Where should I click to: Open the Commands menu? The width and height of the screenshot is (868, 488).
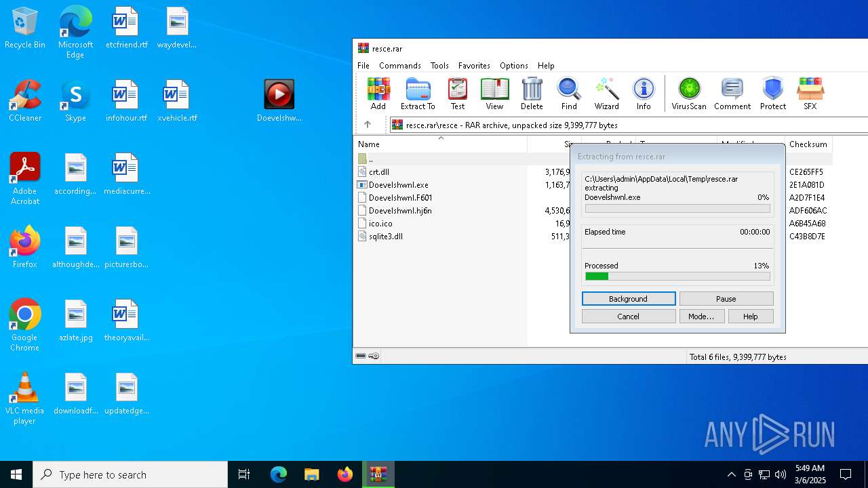(x=400, y=66)
